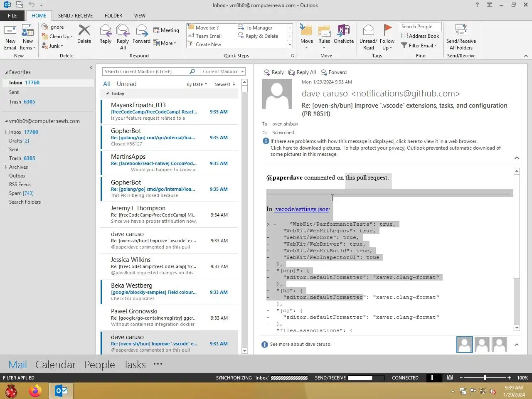Image resolution: width=532 pixels, height=399 pixels.
Task: Open More respond options
Action: point(165,43)
